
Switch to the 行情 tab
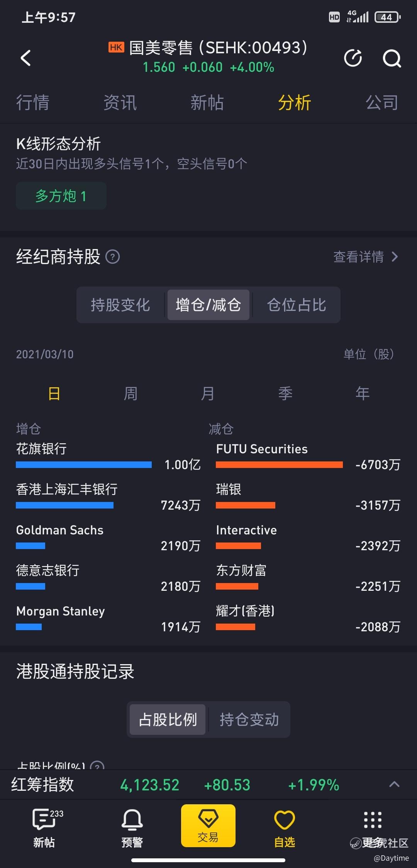pos(33,103)
